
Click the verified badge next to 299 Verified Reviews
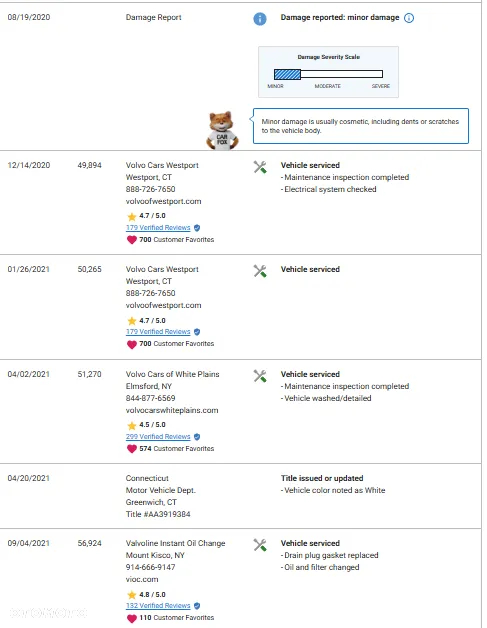tap(197, 437)
